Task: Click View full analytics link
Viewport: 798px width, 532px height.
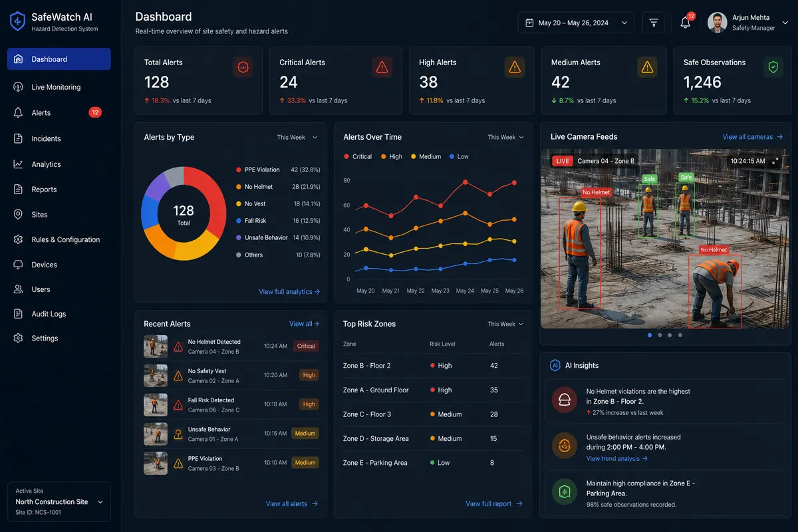Action: click(x=289, y=292)
